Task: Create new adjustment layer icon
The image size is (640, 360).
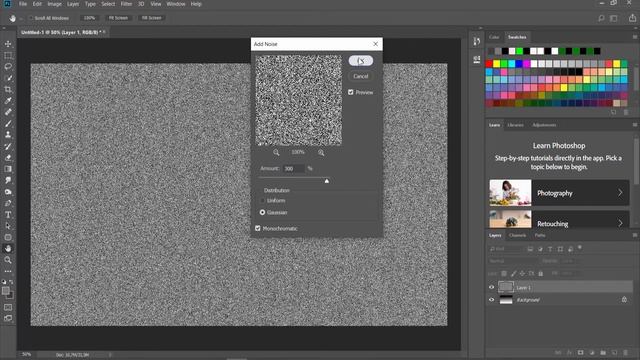Action: tap(592, 352)
